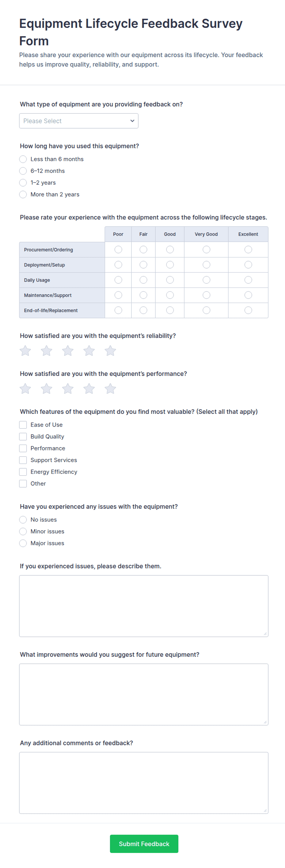Enable the Support Services checkbox
Image resolution: width=285 pixels, height=868 pixels.
point(23,460)
